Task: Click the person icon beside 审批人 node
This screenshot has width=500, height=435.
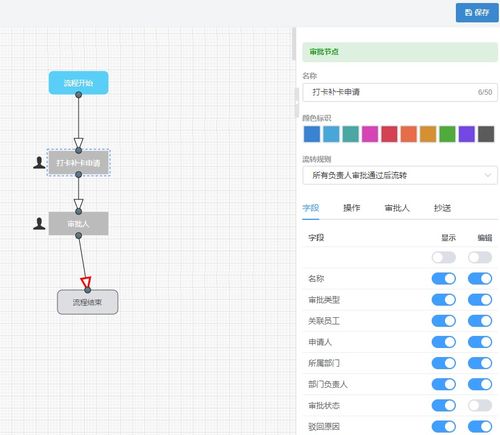Action: coord(39,224)
